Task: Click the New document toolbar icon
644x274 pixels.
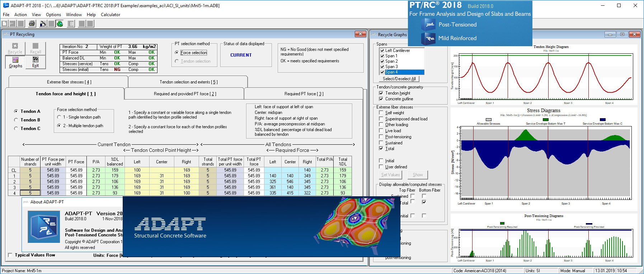Action: click(5, 24)
